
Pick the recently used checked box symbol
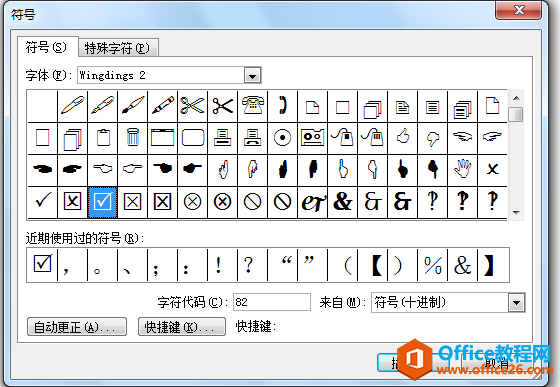42,265
